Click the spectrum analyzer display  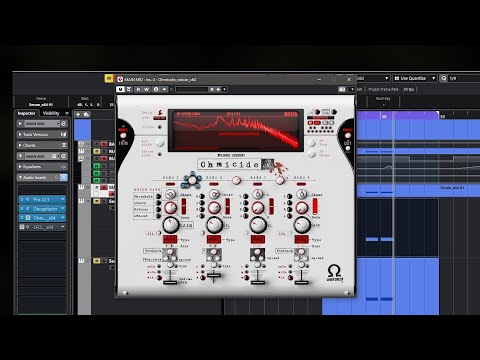coord(236,130)
